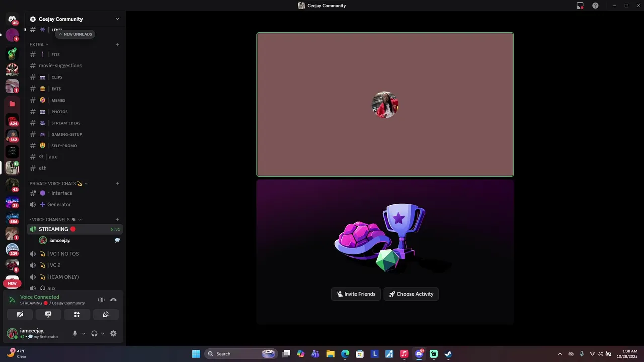Jump to NEW UNREADS
The height and width of the screenshot is (362, 644).
(x=75, y=34)
